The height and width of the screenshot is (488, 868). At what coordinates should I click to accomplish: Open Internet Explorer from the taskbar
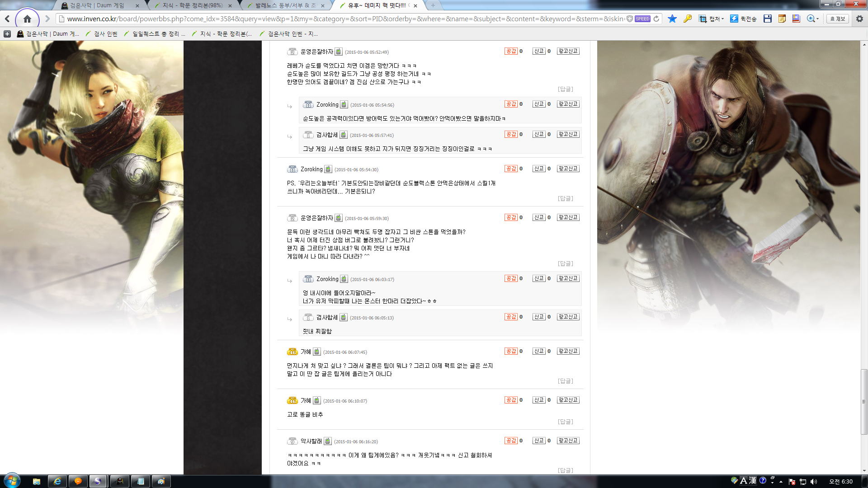(x=57, y=481)
